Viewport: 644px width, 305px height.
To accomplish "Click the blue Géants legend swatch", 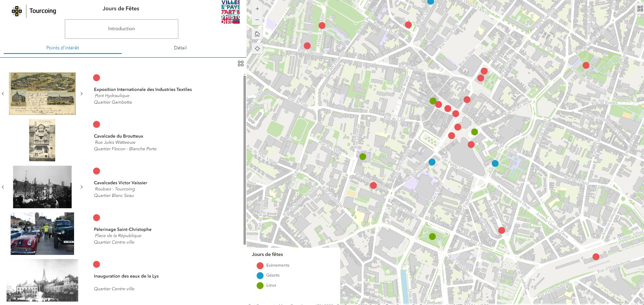I will pyautogui.click(x=260, y=275).
